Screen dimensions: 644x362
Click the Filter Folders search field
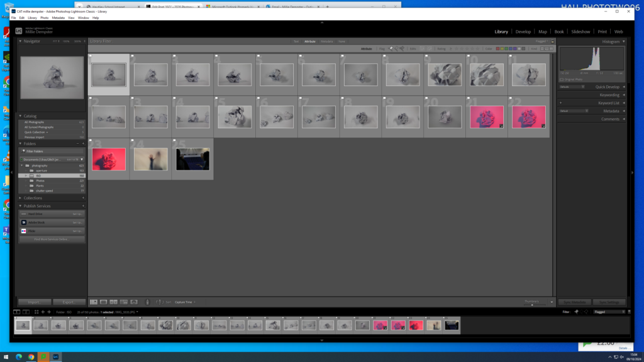(52, 151)
